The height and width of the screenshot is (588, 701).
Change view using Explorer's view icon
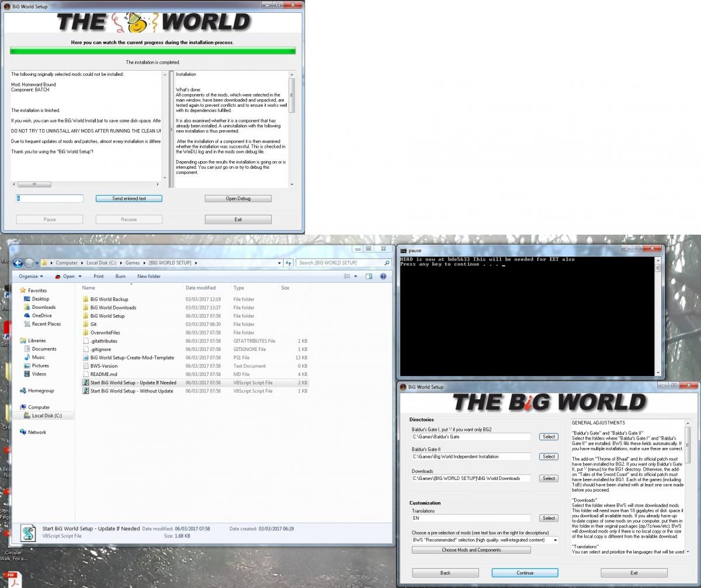pyautogui.click(x=347, y=276)
